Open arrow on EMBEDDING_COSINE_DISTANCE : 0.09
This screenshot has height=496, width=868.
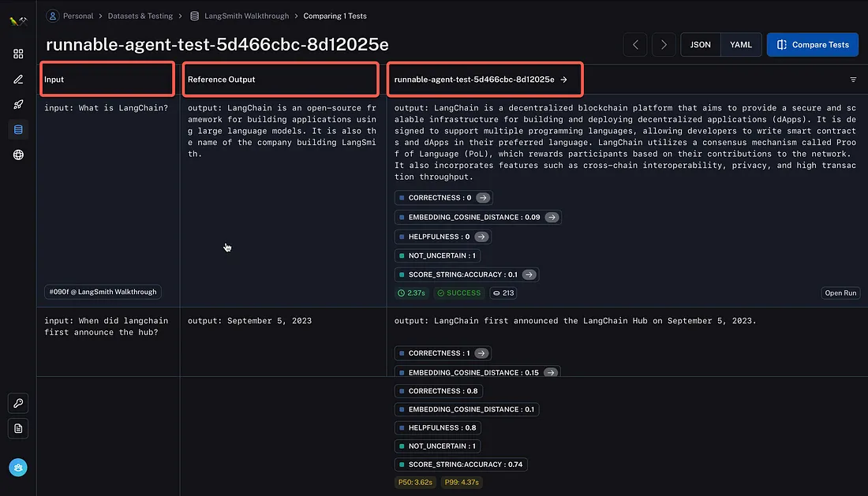[x=552, y=218]
